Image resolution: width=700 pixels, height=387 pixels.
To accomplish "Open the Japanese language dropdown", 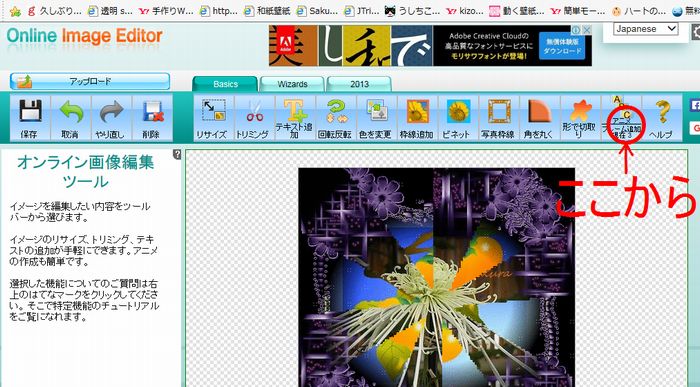I will [646, 29].
